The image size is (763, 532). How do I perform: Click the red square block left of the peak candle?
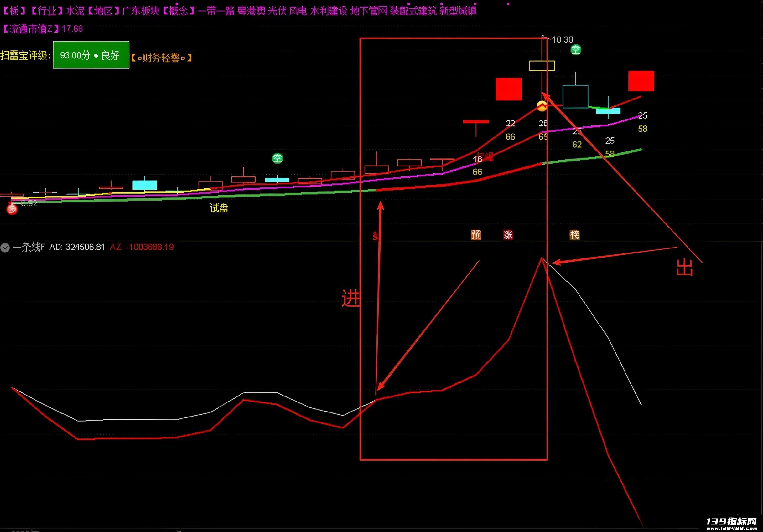(x=509, y=89)
